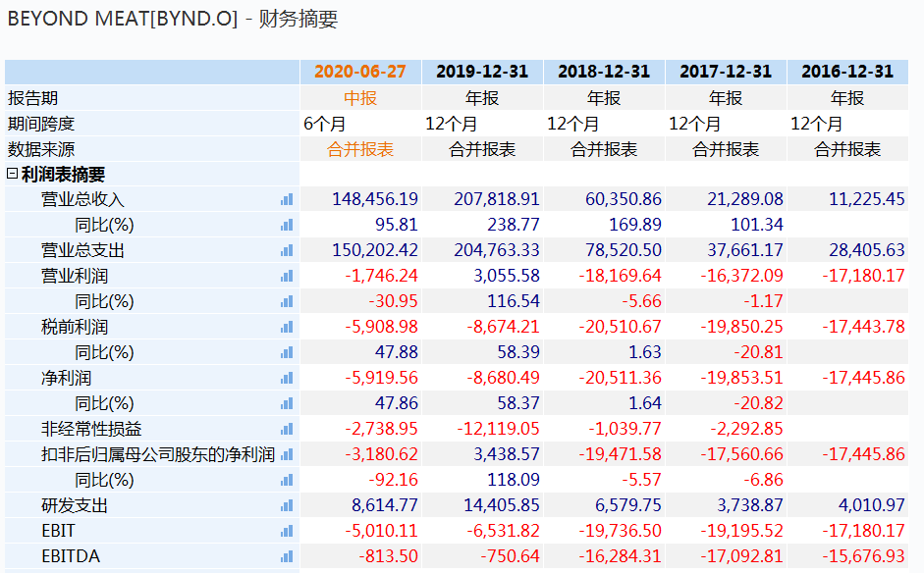Open chart icon for 净利润 row
The height and width of the screenshot is (573, 924).
[287, 378]
